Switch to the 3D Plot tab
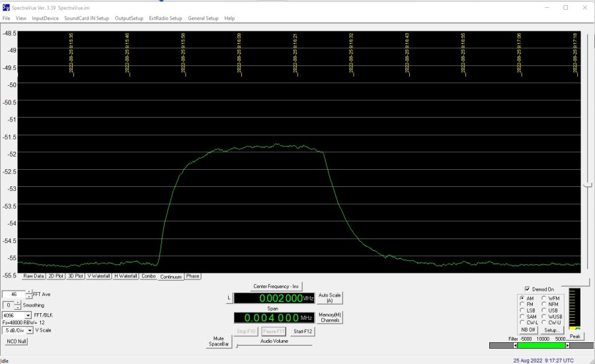This screenshot has width=595, height=364. [x=75, y=276]
